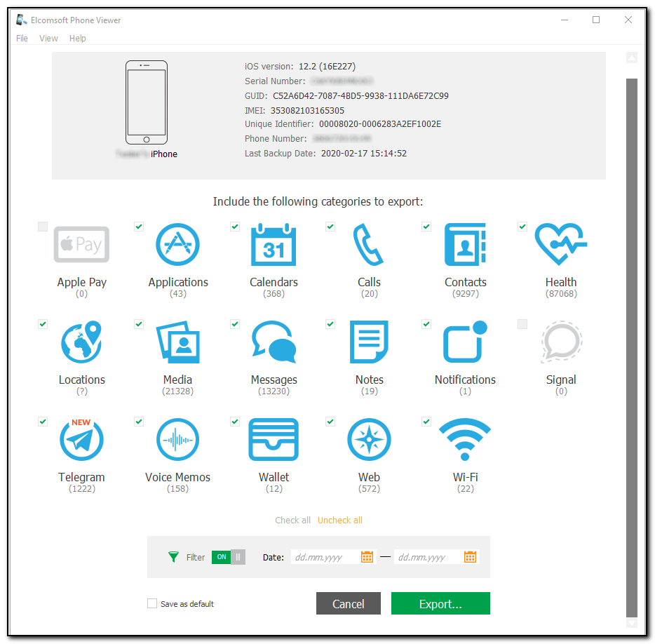
Task: Click the filter funnel icon
Action: 173,557
